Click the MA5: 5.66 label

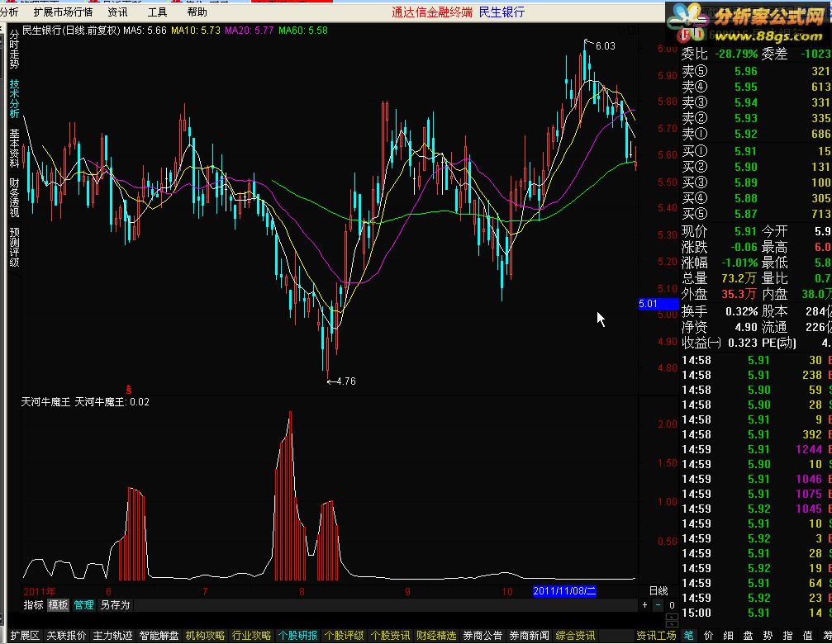(145, 31)
